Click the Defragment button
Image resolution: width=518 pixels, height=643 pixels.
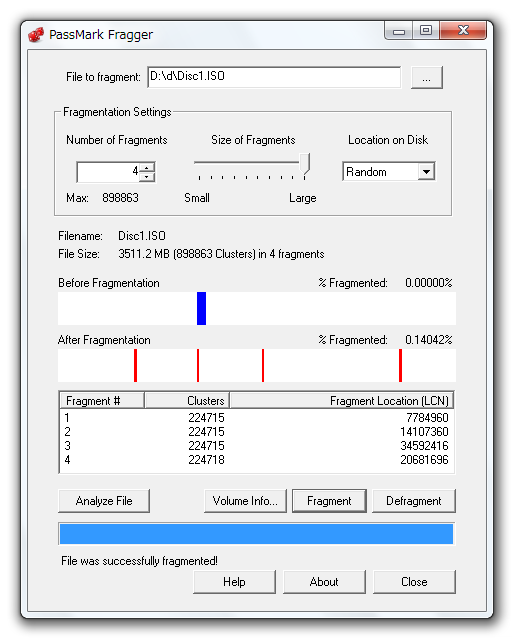point(414,501)
